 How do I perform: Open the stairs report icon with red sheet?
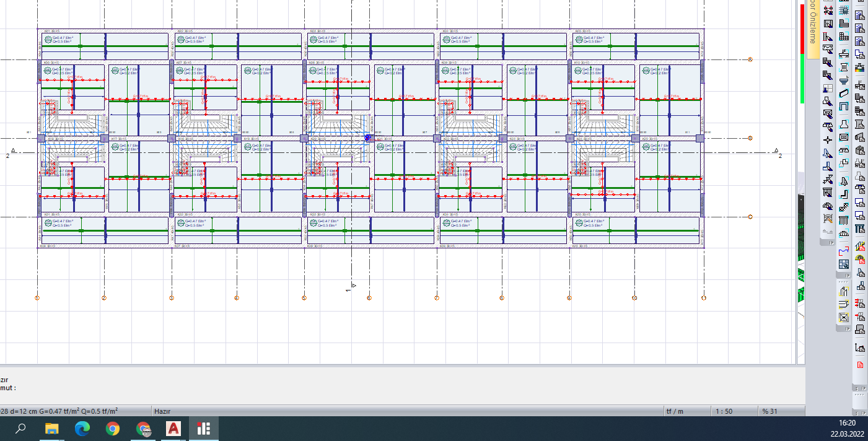coord(860,246)
